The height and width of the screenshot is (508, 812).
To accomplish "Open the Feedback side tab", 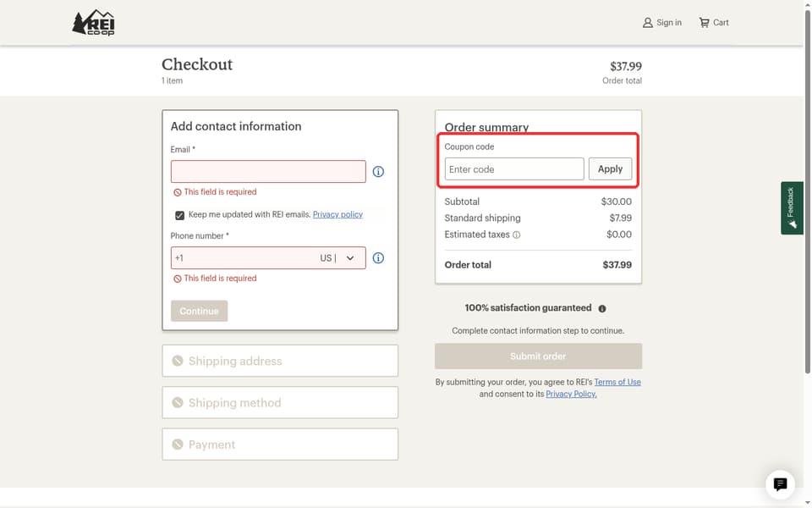I will tap(792, 208).
